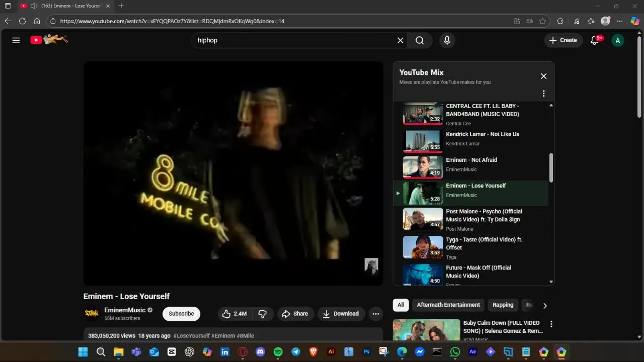The image size is (644, 362).
Task: Subscribe to EminemMusic
Action: (x=181, y=314)
